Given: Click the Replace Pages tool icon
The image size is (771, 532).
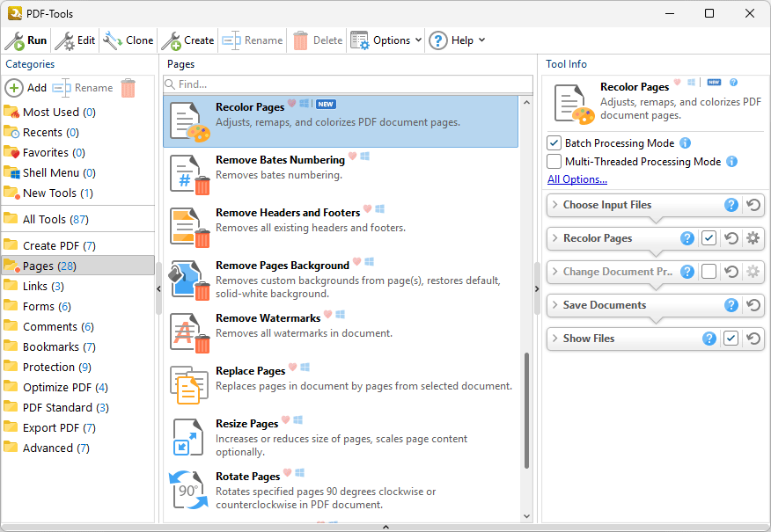Looking at the screenshot, I should click(x=189, y=386).
